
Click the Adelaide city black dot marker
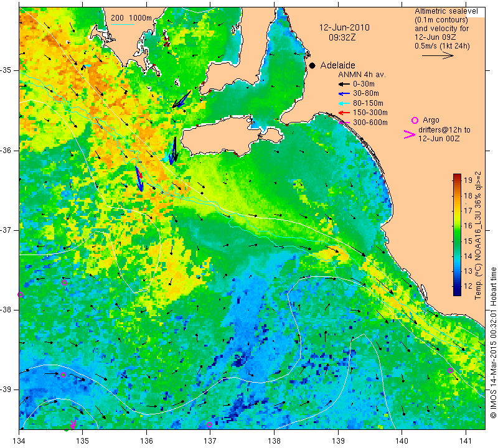[x=312, y=66]
